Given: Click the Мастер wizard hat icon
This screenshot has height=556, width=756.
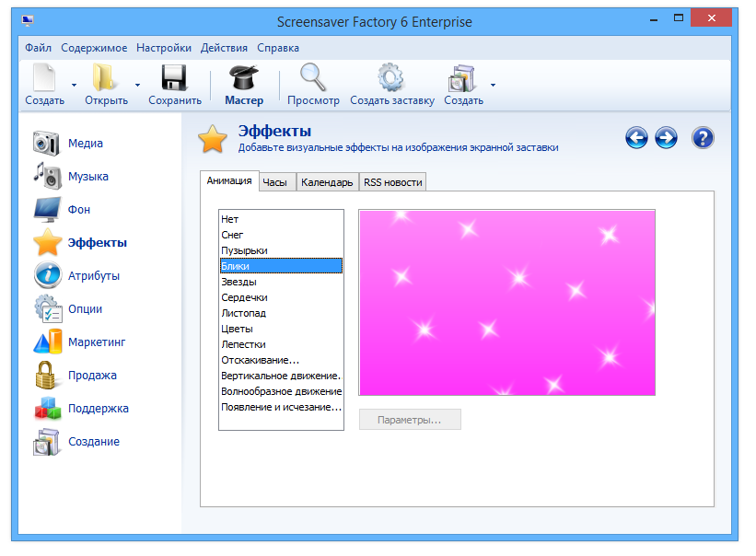Looking at the screenshot, I should coord(243,78).
